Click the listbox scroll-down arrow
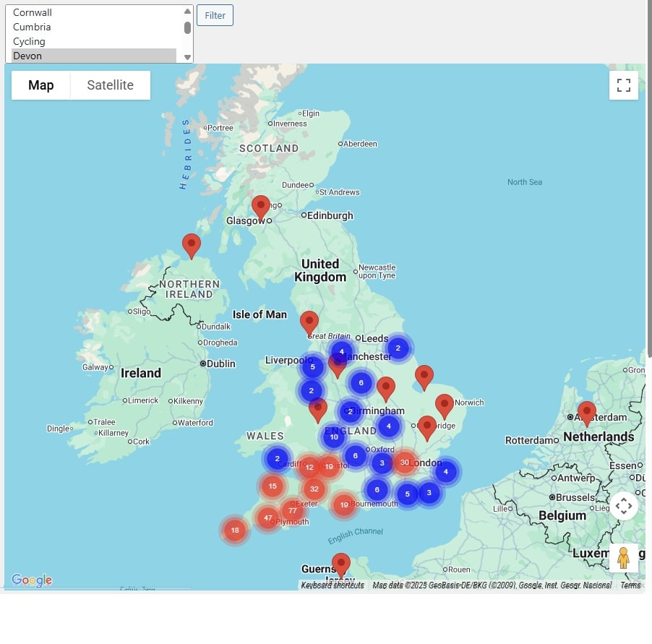The image size is (652, 644). (x=187, y=57)
